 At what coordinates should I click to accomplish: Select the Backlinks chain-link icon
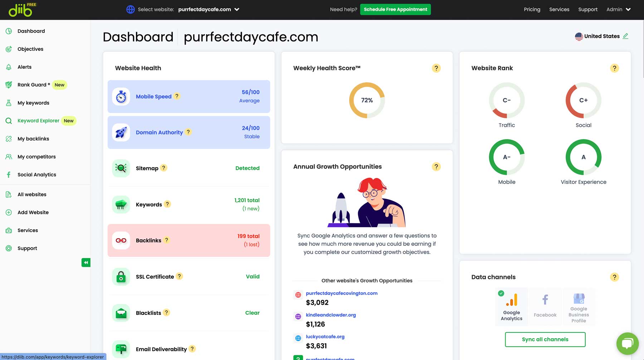[121, 240]
